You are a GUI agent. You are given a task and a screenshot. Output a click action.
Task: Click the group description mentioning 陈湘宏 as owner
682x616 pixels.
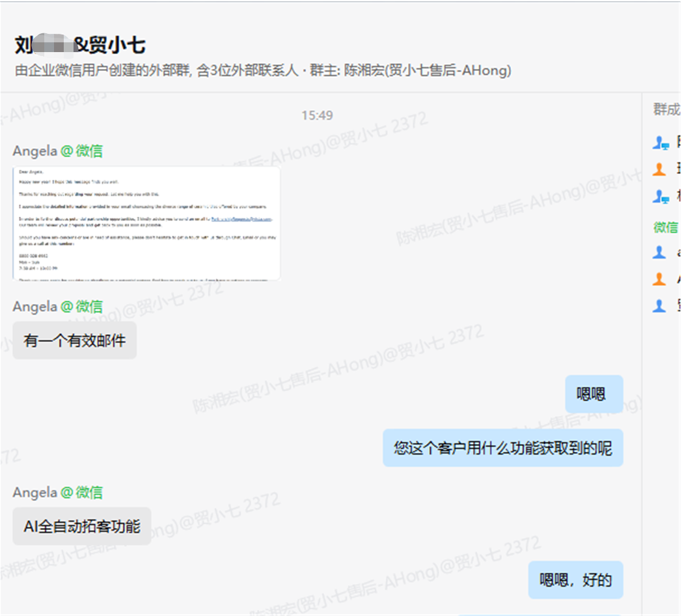point(263,70)
